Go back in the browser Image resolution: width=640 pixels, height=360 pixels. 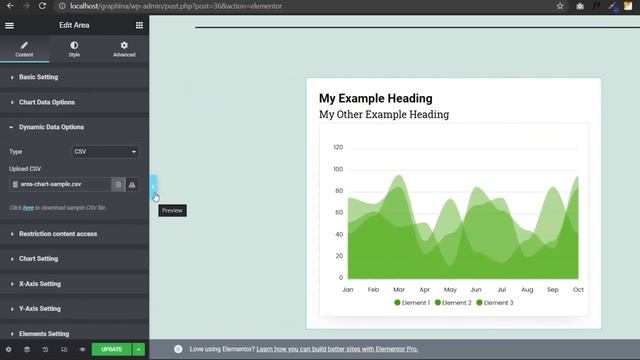(10, 6)
